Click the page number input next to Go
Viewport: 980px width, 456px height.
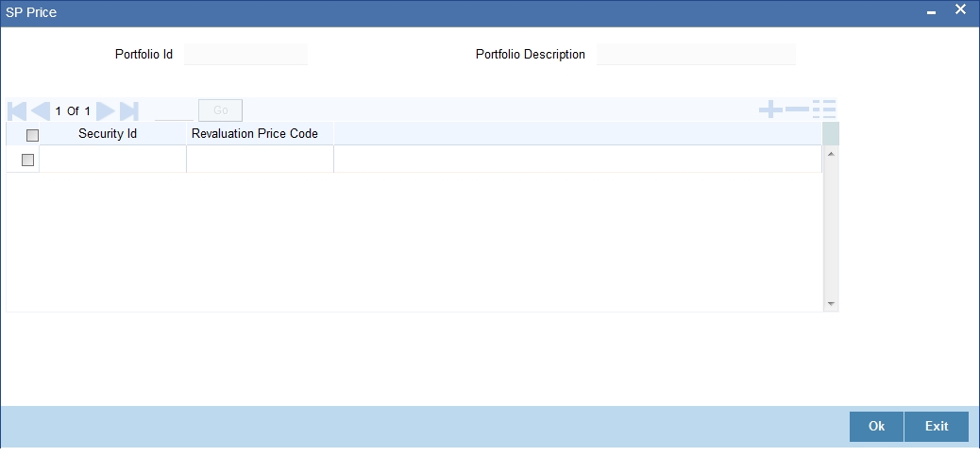tap(174, 111)
